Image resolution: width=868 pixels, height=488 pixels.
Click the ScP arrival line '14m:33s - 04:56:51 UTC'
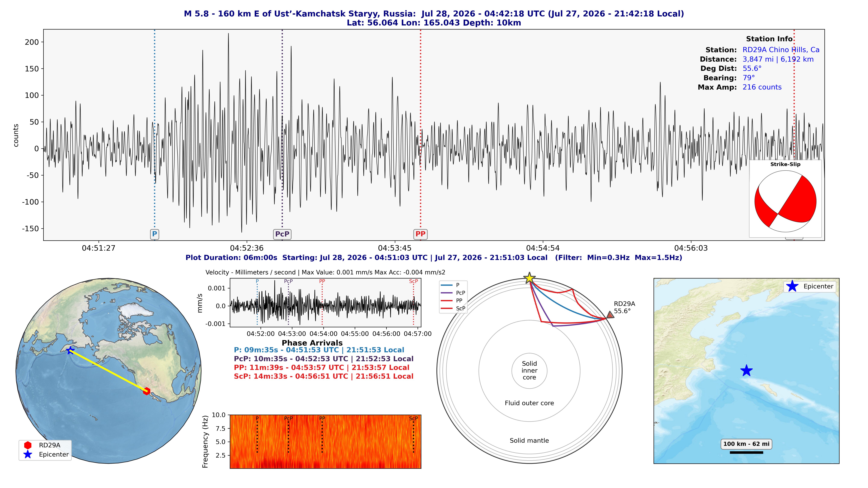[x=324, y=376]
